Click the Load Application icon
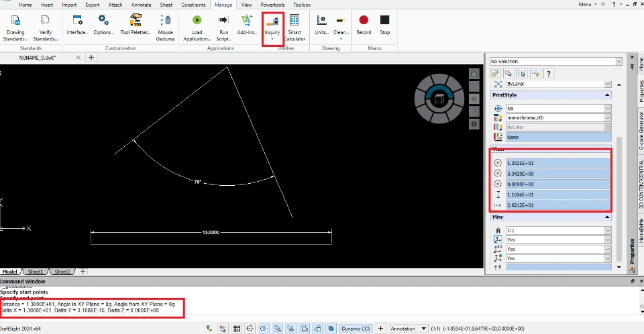The image size is (644, 334). point(197,19)
